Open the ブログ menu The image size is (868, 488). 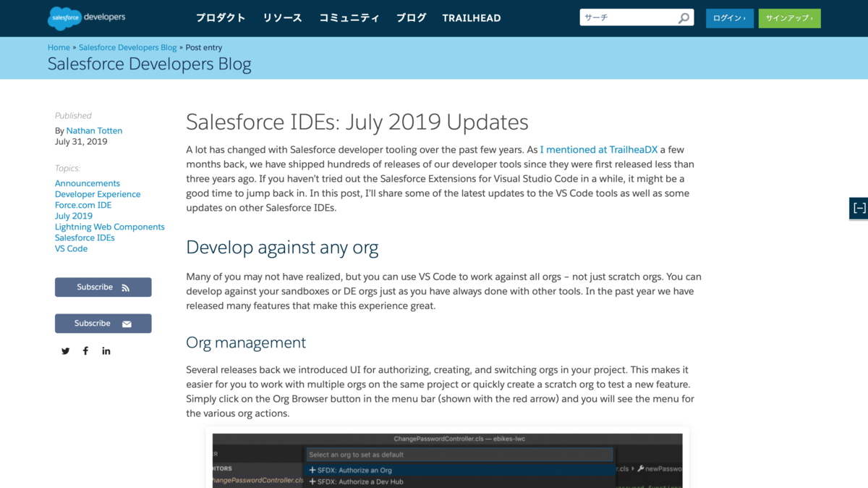tap(411, 18)
